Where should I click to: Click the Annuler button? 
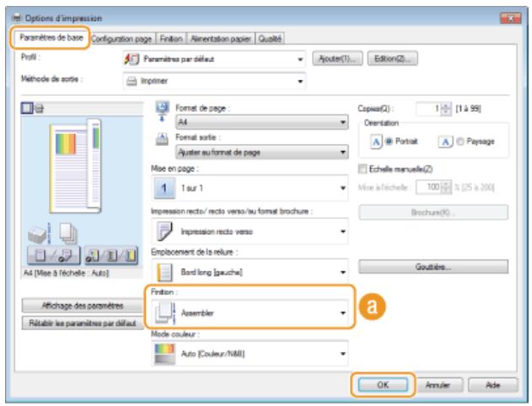(x=438, y=385)
